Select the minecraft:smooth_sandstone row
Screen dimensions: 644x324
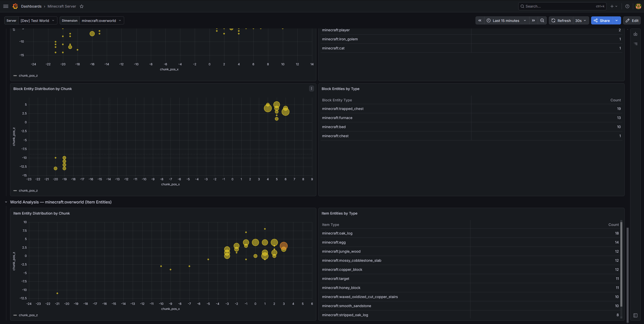[x=470, y=306]
